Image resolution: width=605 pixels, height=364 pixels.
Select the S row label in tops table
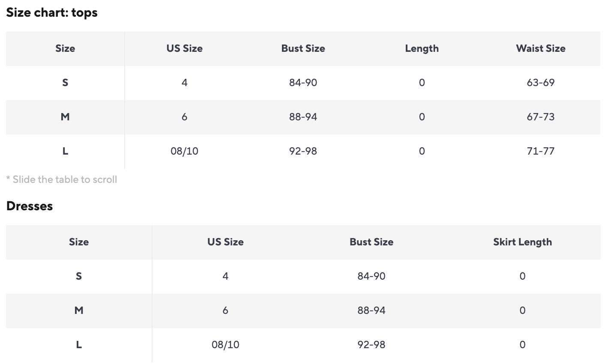[x=65, y=83]
